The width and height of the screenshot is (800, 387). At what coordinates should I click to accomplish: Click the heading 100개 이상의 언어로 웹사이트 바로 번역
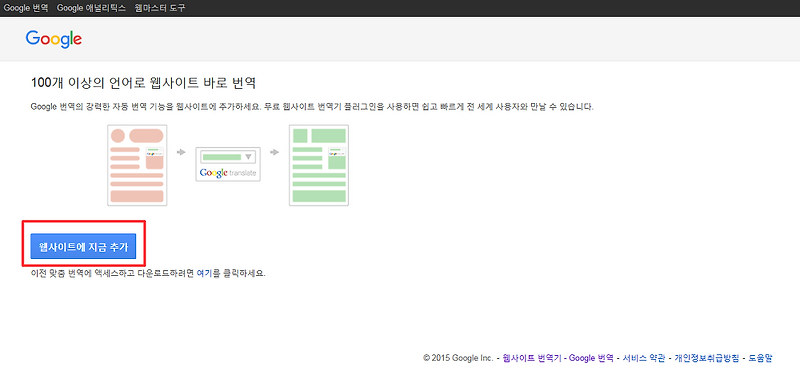click(143, 83)
